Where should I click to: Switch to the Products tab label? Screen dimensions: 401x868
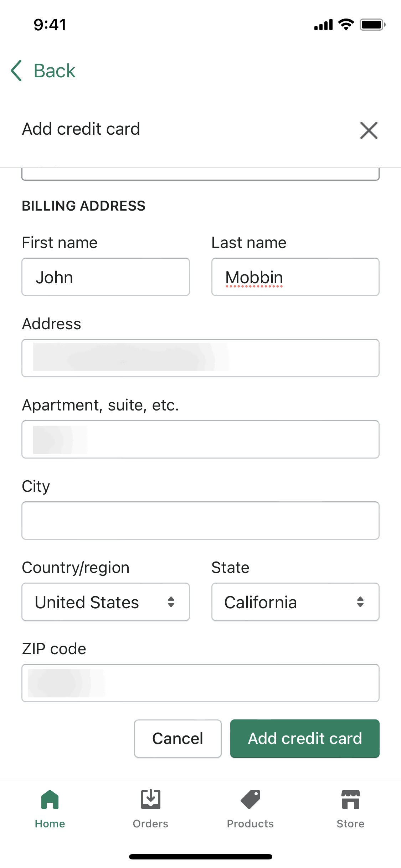pyautogui.click(x=250, y=824)
